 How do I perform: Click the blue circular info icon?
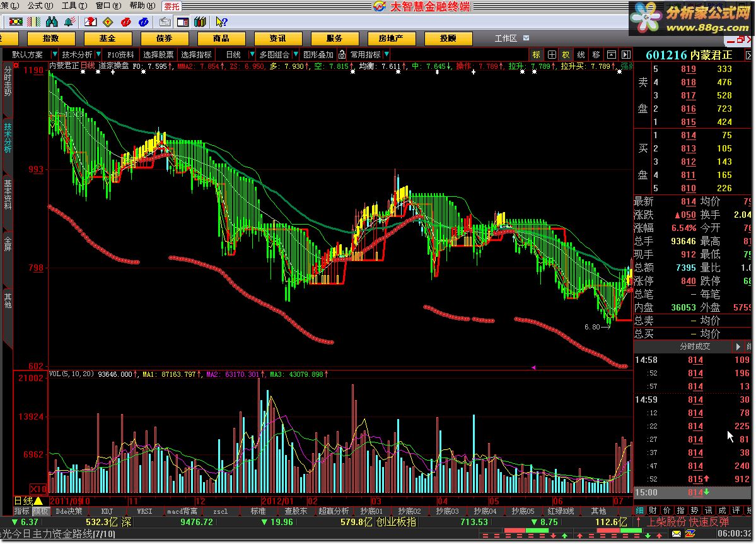coord(144,21)
